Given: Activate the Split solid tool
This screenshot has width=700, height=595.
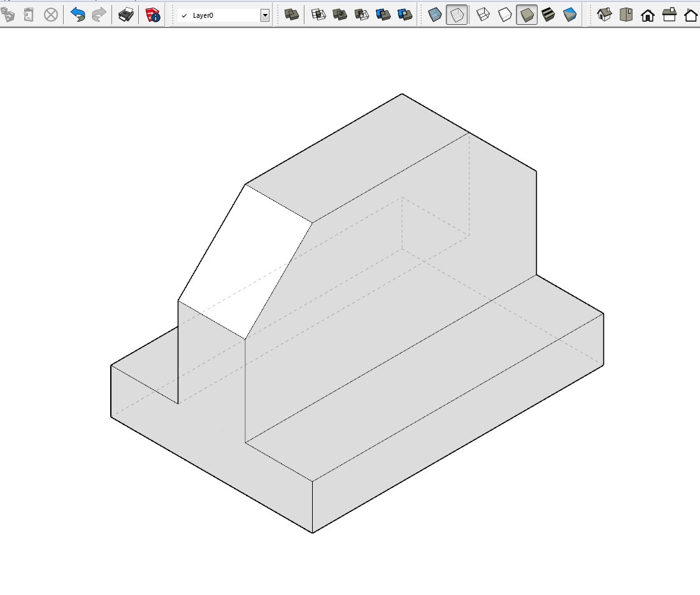Looking at the screenshot, I should (x=405, y=15).
